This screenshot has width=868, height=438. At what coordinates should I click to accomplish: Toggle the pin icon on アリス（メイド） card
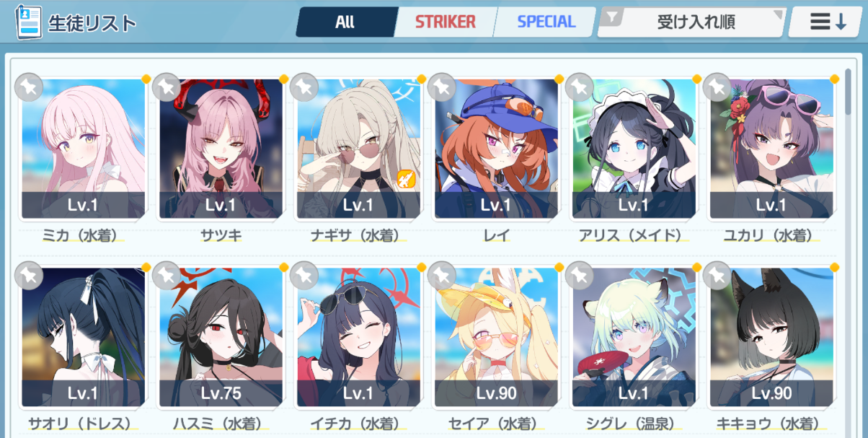point(580,87)
